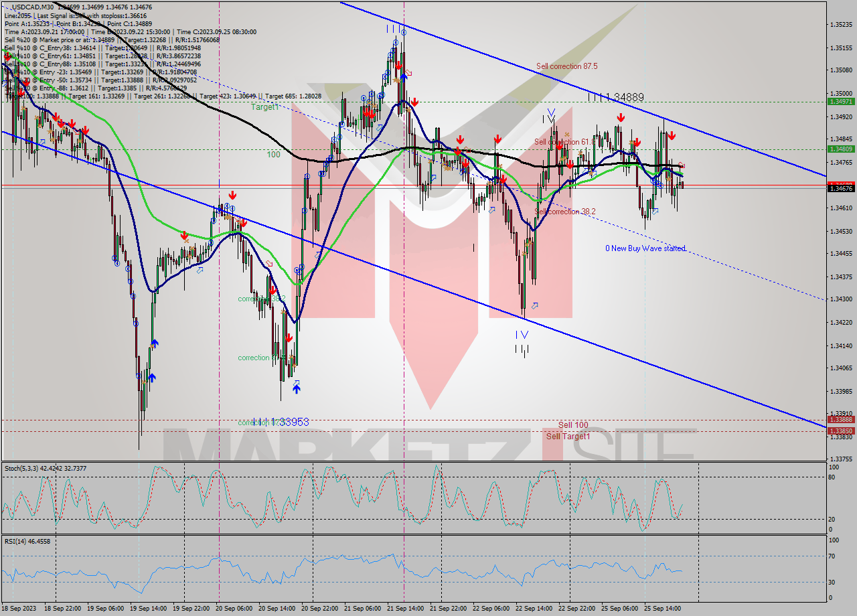
Task: Click the 'RSI(14) 46.4558' indicator label
Action: click(x=27, y=541)
